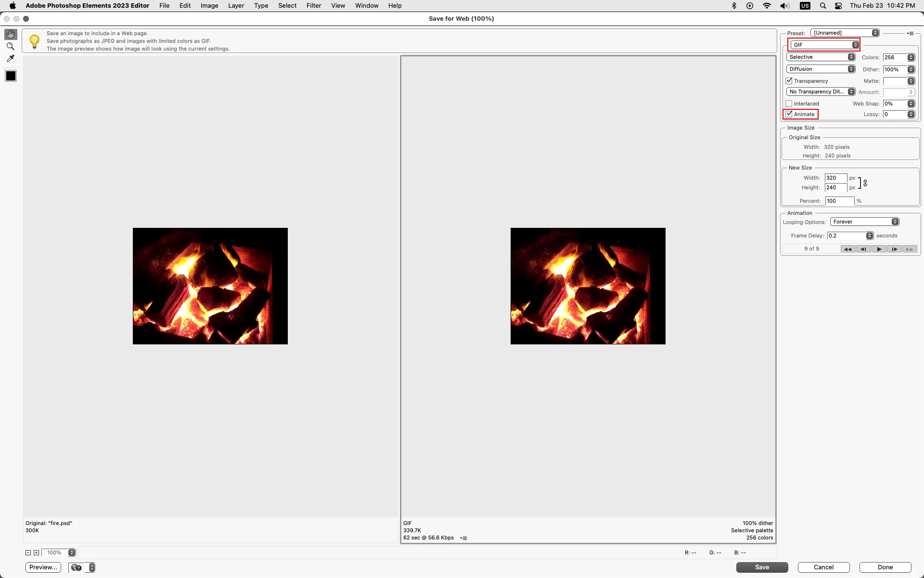924x578 pixels.
Task: Select the Eyedropper tool
Action: [x=11, y=59]
